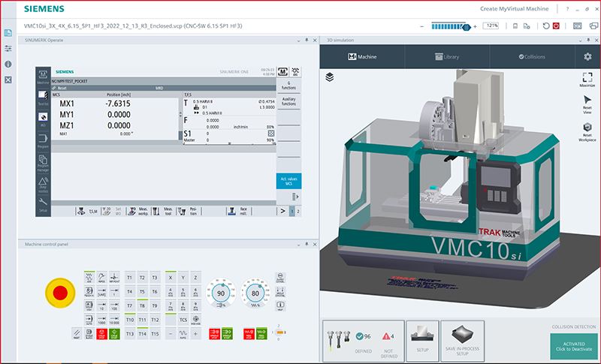Click the red Spindle Stop key
This screenshot has height=364, width=601.
coord(214,334)
